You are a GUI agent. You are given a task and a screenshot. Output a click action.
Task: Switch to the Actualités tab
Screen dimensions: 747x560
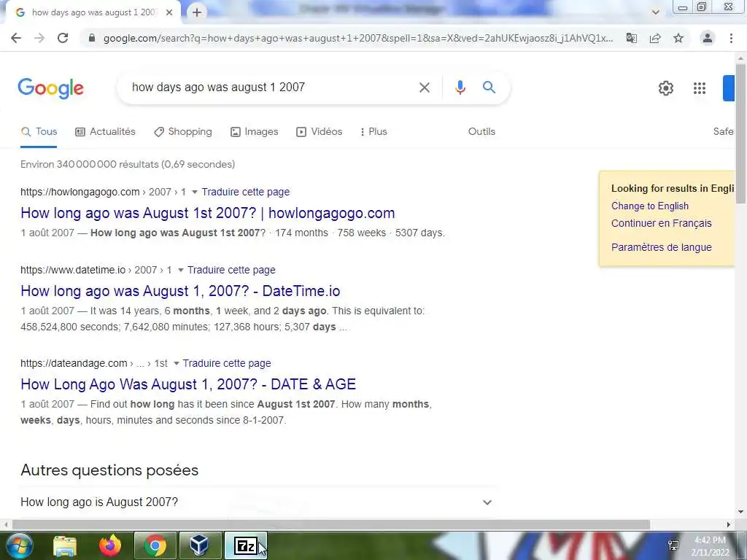(105, 131)
